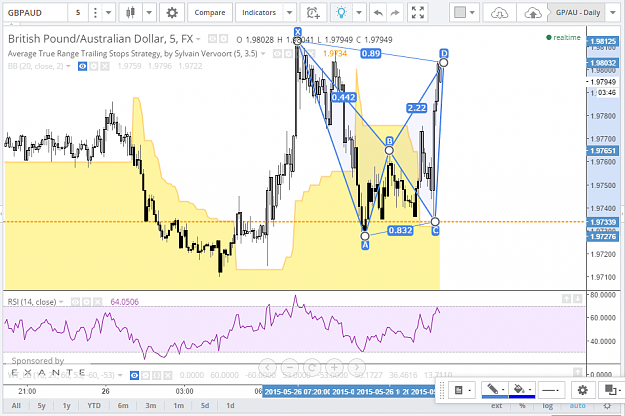Expand Indicators dropdown arrow
625x416 pixels.
point(290,13)
